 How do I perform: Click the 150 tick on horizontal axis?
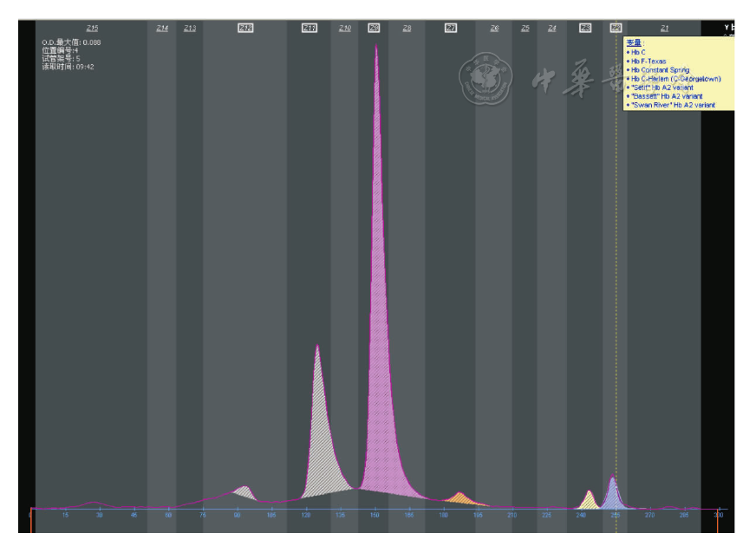(x=375, y=515)
